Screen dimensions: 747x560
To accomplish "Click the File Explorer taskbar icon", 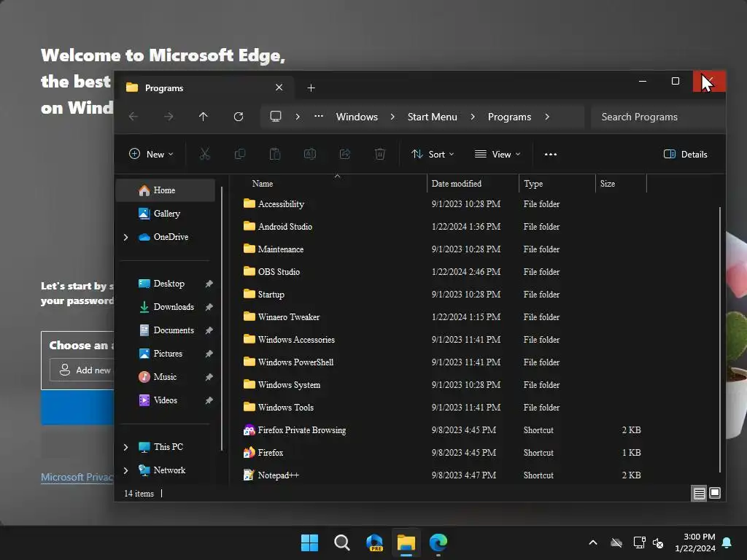I will coord(406,542).
